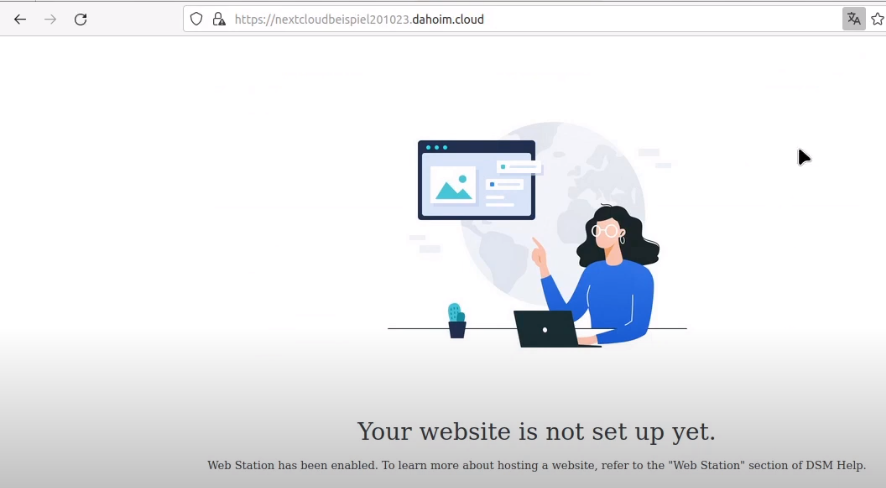The image size is (886, 488).
Task: Open the translate page icon
Action: [x=854, y=19]
